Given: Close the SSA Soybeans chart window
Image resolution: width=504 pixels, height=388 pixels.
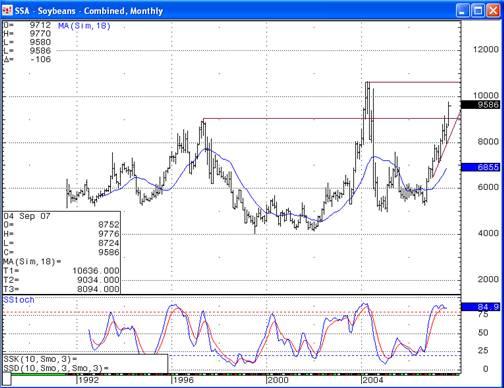Looking at the screenshot, I should [x=493, y=11].
